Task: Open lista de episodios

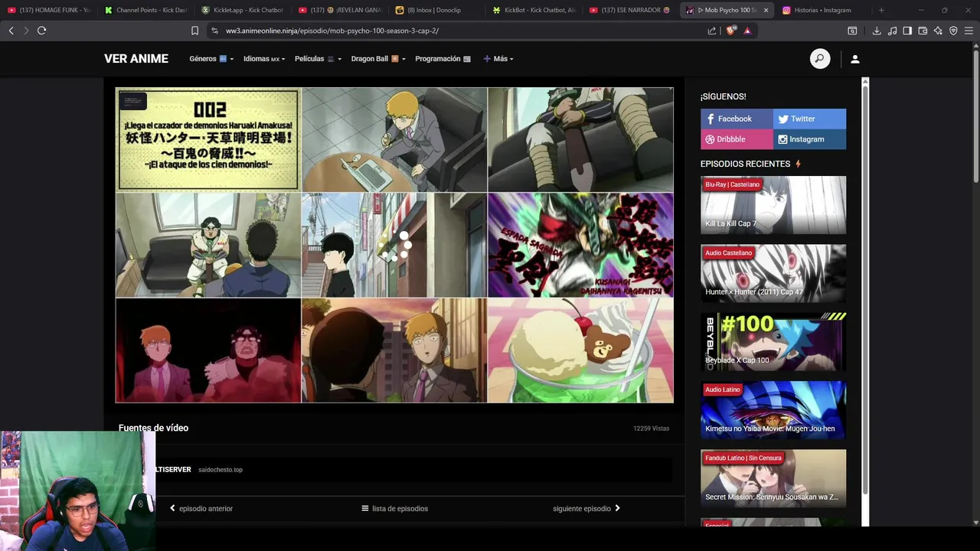Action: (x=394, y=508)
